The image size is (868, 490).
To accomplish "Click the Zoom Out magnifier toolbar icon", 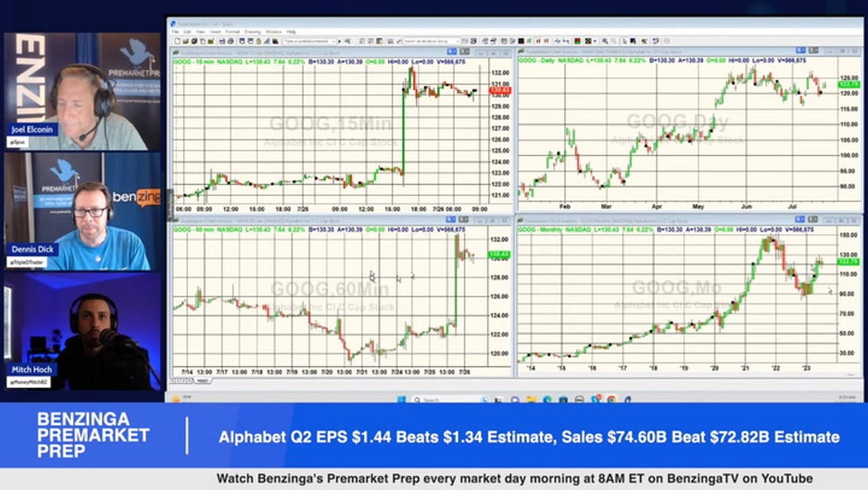I will [x=614, y=41].
